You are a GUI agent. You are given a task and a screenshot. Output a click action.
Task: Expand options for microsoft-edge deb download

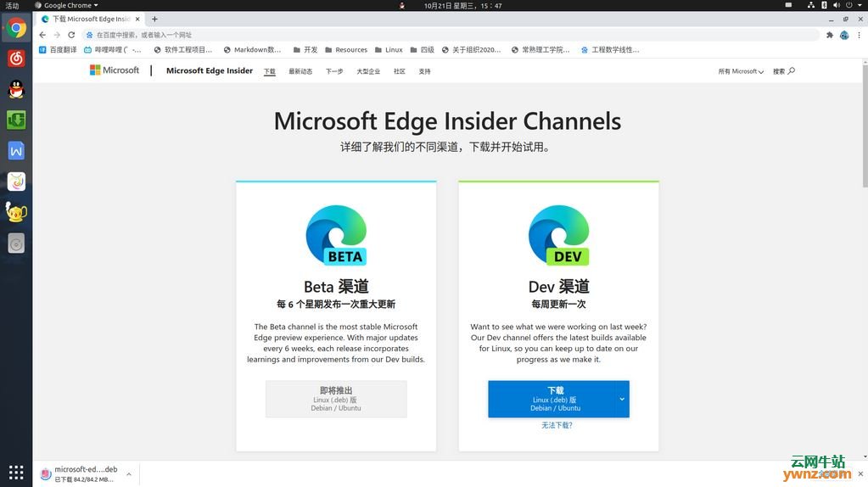pyautogui.click(x=128, y=474)
